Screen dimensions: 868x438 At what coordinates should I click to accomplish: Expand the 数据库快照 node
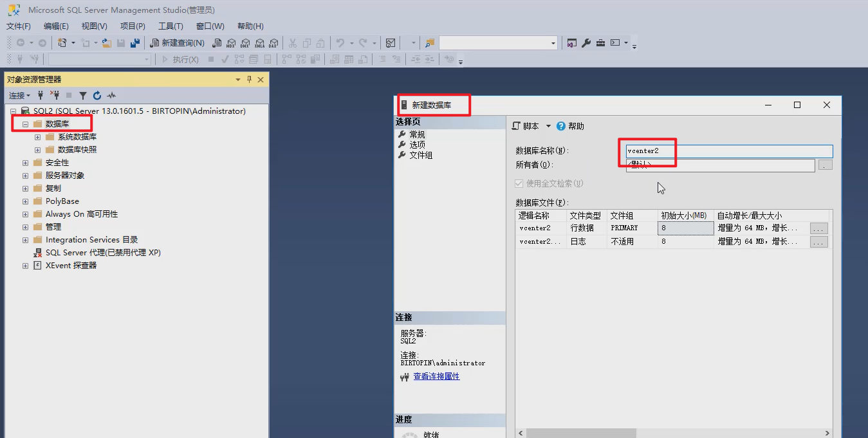click(x=37, y=150)
